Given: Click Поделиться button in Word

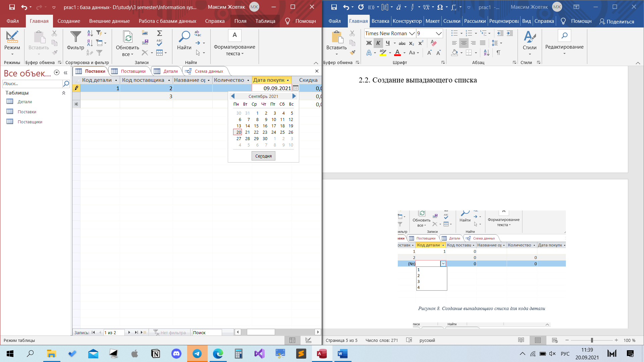Looking at the screenshot, I should coord(617,21).
